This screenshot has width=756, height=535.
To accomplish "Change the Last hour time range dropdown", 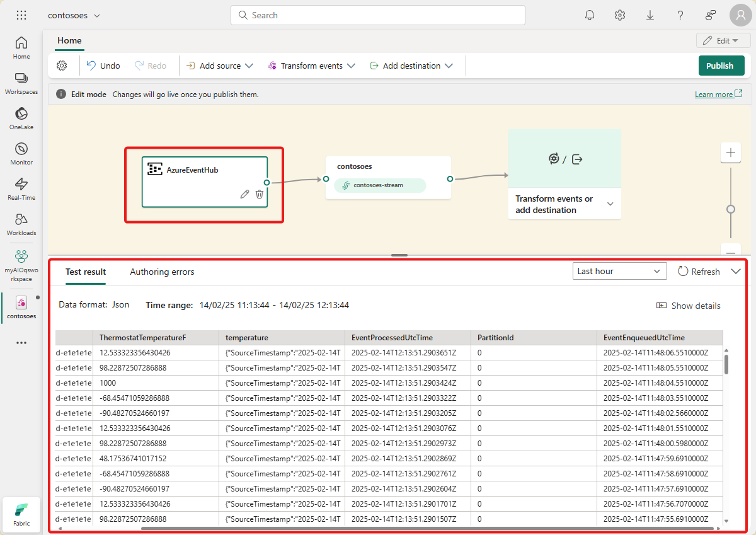I will point(619,270).
